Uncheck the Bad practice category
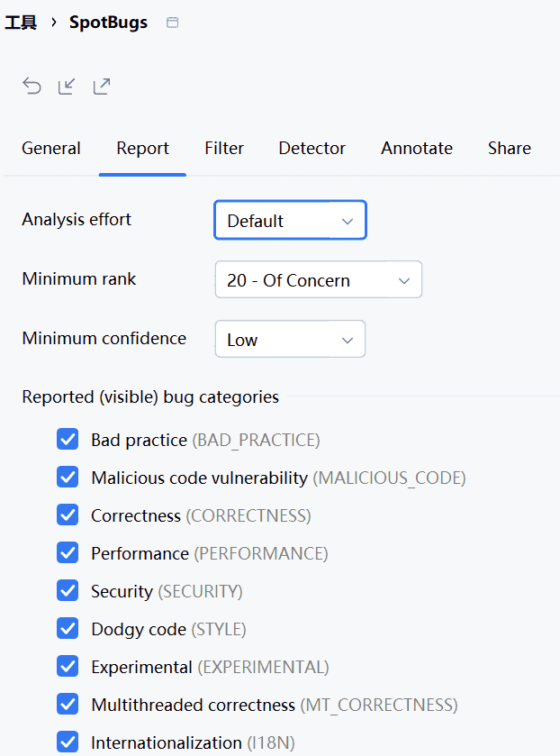The height and width of the screenshot is (756, 560). 68,440
